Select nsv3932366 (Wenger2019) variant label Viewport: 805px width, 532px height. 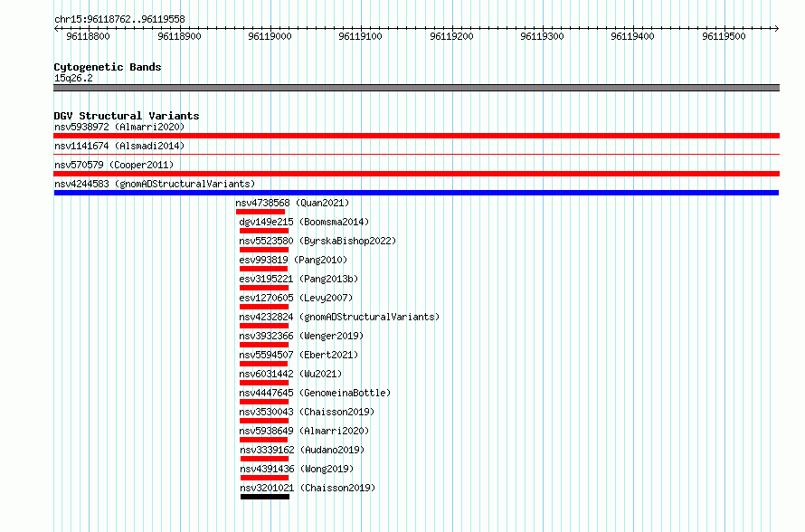click(301, 336)
